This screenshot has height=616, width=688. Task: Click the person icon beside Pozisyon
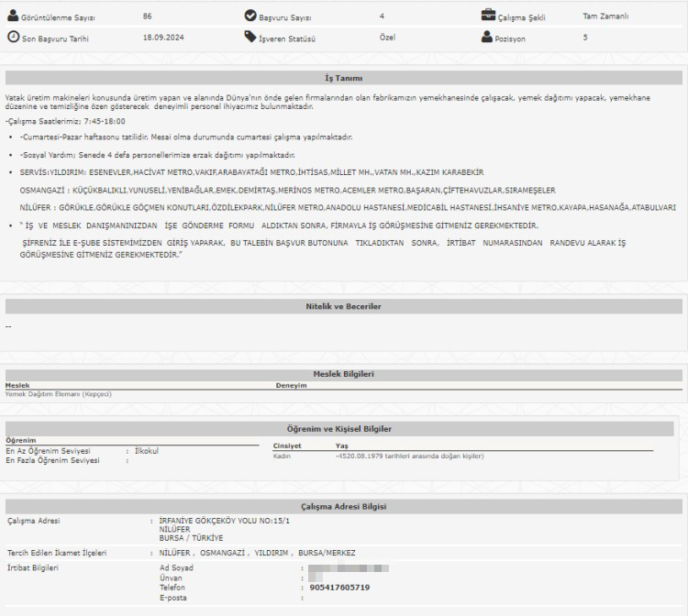point(487,38)
